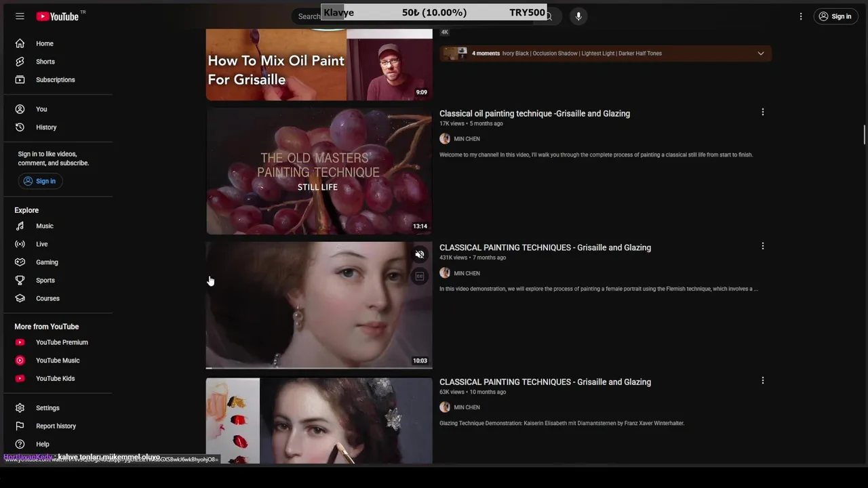Click the sidebar Sign in button

point(40,181)
